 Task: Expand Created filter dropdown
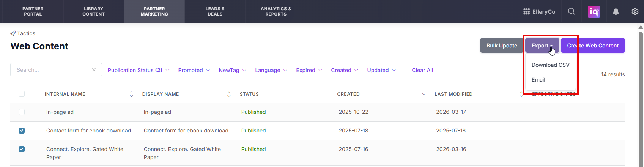[x=345, y=70]
